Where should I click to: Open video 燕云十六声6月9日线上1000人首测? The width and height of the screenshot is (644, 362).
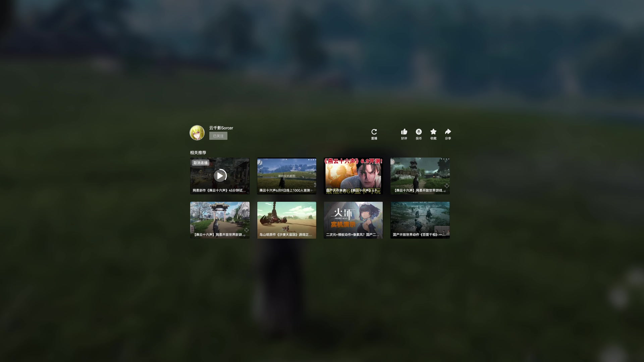286,176
